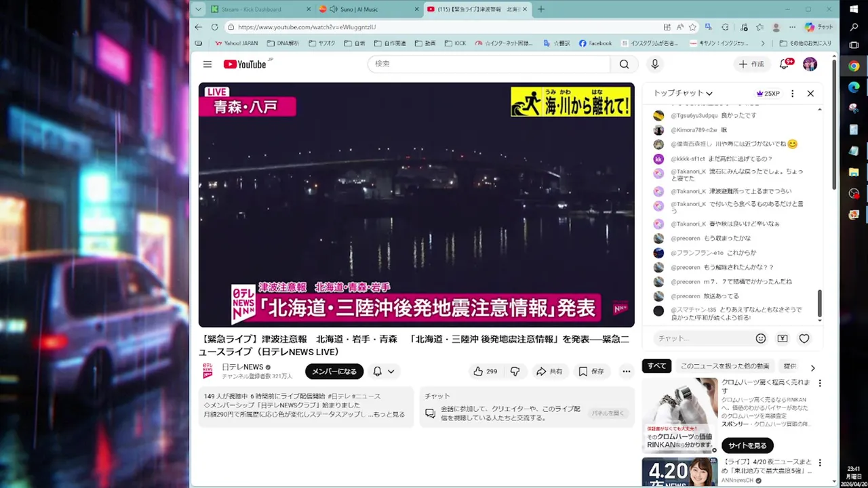Open the 日テレNEWS channel name

tap(243, 367)
